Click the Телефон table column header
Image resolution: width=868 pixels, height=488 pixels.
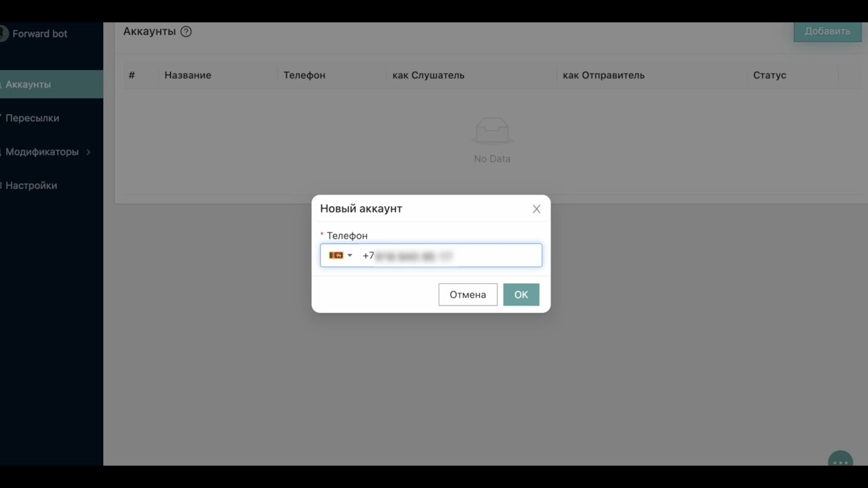point(304,75)
